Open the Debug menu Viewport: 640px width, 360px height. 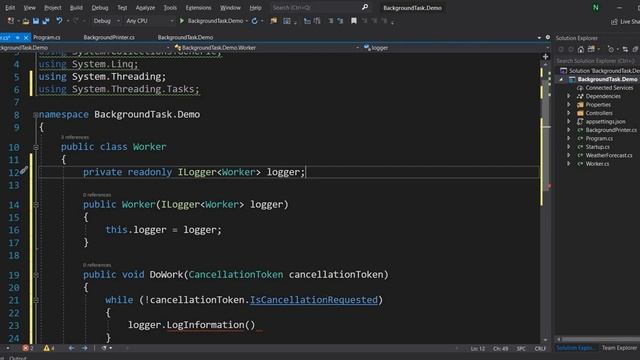click(100, 7)
